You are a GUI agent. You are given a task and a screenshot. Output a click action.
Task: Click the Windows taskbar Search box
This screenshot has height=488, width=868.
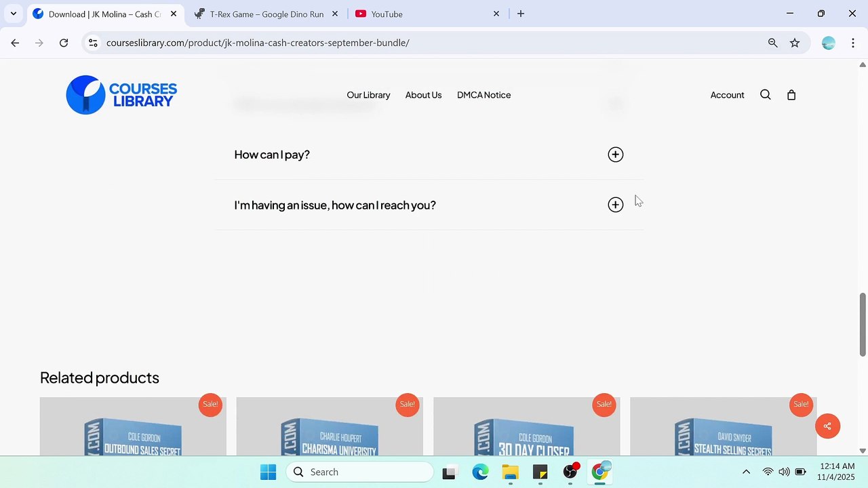[x=359, y=472]
